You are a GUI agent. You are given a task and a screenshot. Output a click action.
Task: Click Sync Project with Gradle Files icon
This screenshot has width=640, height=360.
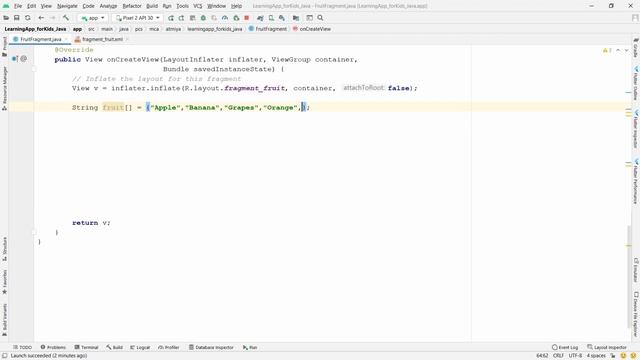pos(260,18)
